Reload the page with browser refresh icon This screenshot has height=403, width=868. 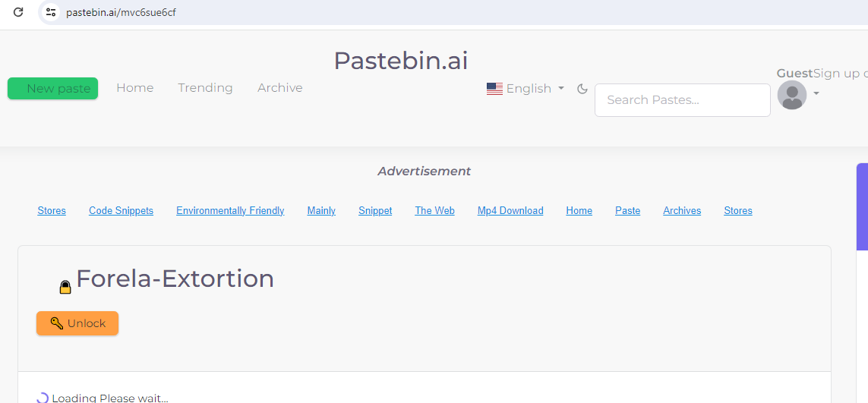pyautogui.click(x=19, y=12)
